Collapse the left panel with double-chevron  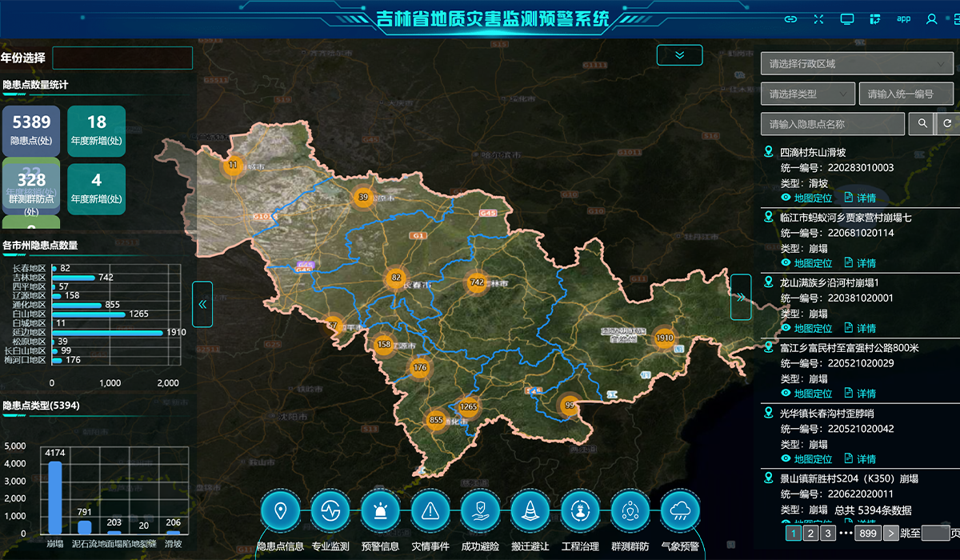(202, 305)
